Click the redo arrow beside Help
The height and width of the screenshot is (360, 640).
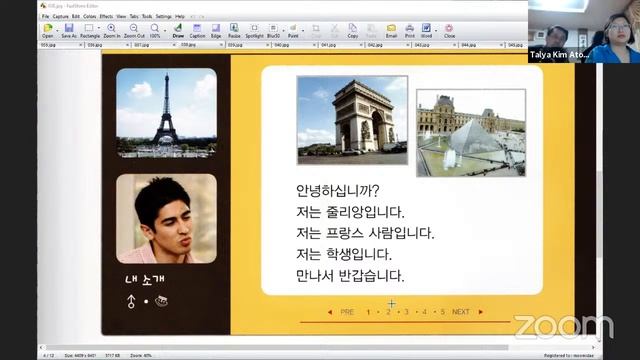click(x=202, y=17)
